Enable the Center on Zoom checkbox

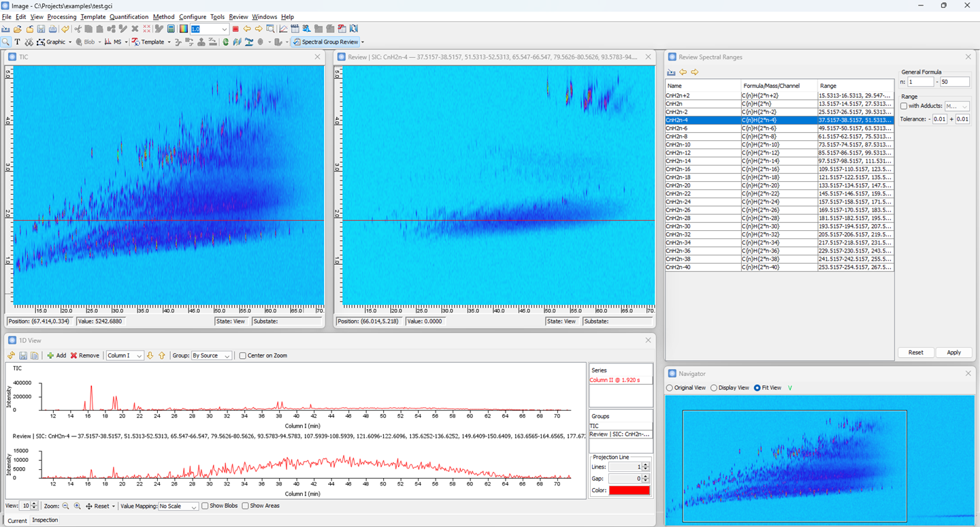[x=242, y=355]
